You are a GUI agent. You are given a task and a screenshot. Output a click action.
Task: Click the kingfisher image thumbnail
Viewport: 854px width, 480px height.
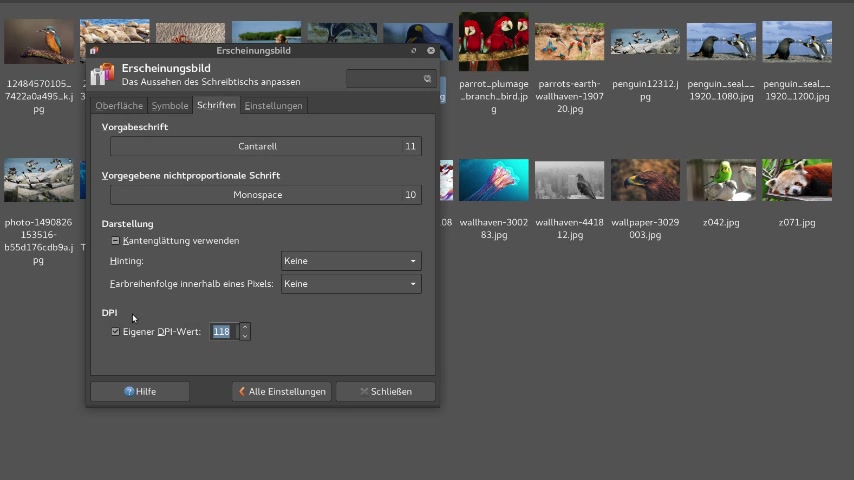39,42
